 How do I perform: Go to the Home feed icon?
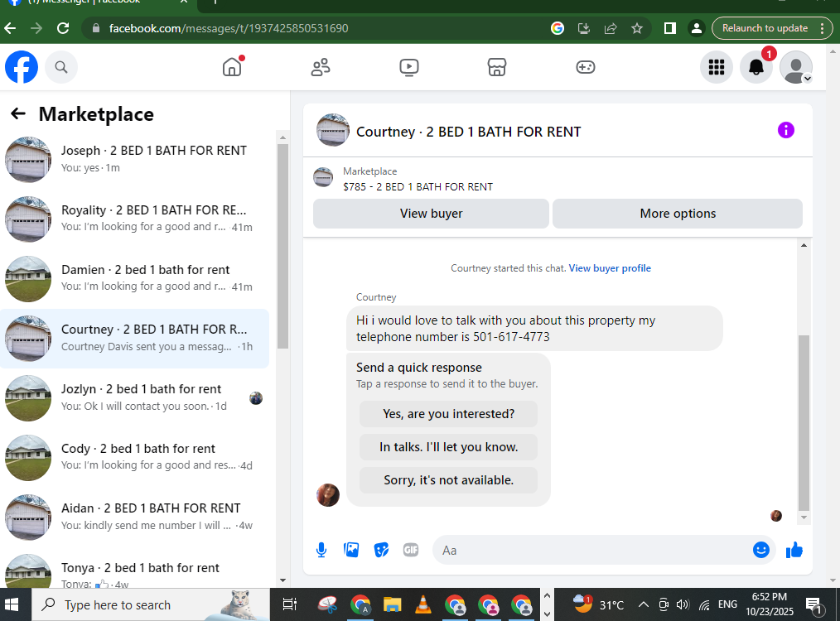point(232,67)
